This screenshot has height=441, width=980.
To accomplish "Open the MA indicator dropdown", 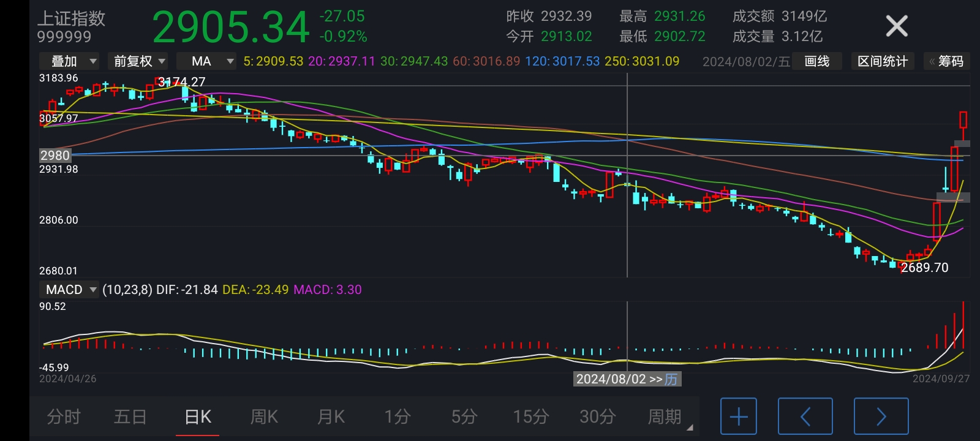I will click(x=206, y=61).
